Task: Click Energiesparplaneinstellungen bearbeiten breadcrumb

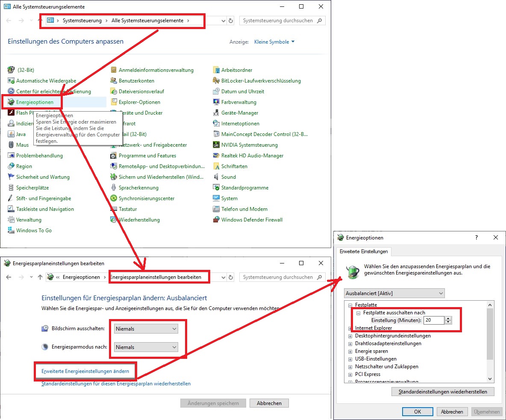Action: click(156, 277)
